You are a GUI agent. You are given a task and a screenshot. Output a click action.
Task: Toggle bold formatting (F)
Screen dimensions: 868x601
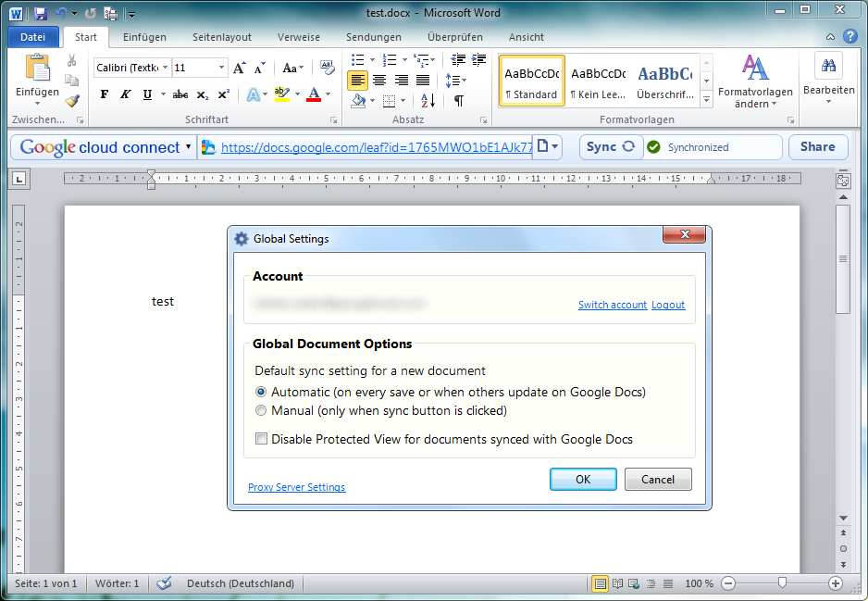[x=104, y=94]
